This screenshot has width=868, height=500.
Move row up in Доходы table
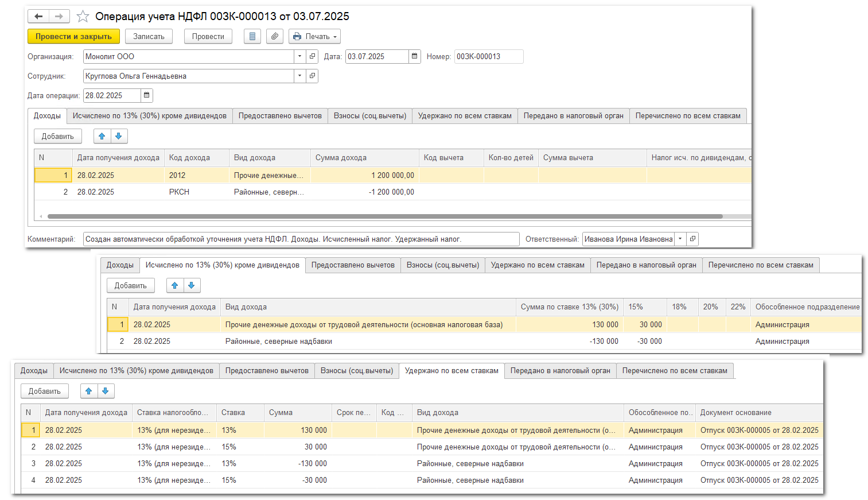pyautogui.click(x=102, y=136)
